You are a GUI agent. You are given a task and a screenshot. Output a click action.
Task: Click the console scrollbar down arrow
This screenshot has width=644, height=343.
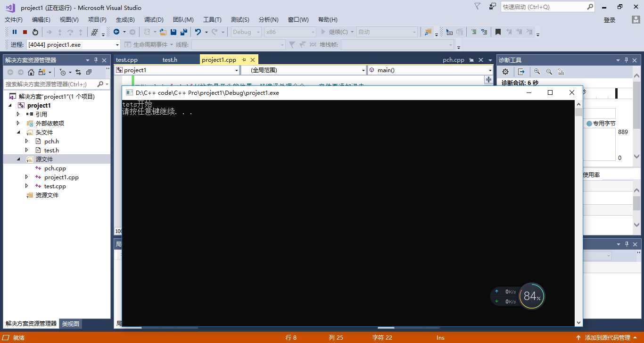coord(578,323)
